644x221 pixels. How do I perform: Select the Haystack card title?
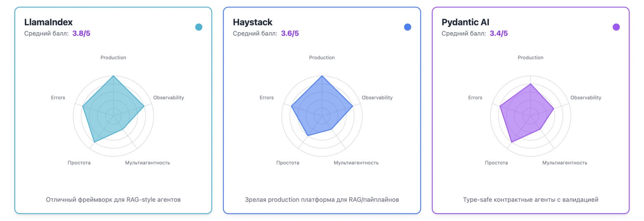coord(253,22)
